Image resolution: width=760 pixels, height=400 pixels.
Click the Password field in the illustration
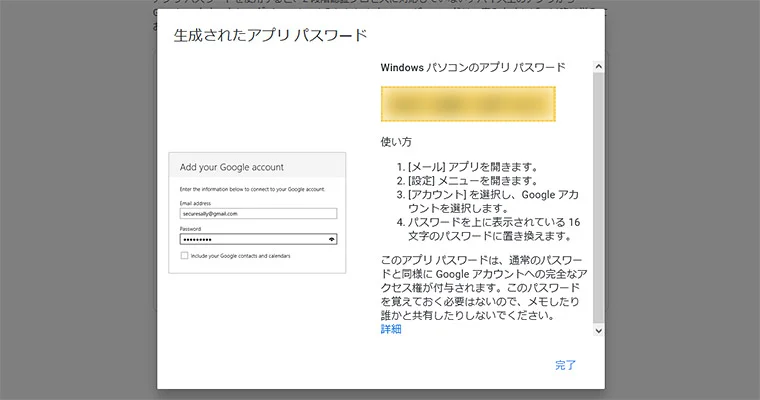click(x=258, y=239)
